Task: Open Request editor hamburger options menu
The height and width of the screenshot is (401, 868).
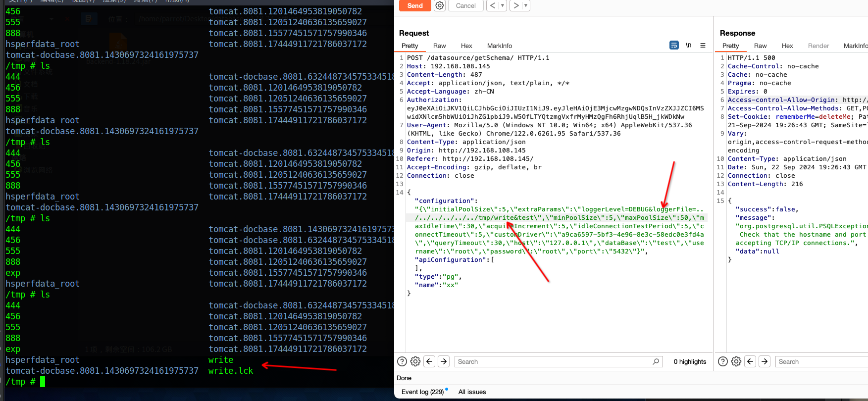Action: (703, 45)
